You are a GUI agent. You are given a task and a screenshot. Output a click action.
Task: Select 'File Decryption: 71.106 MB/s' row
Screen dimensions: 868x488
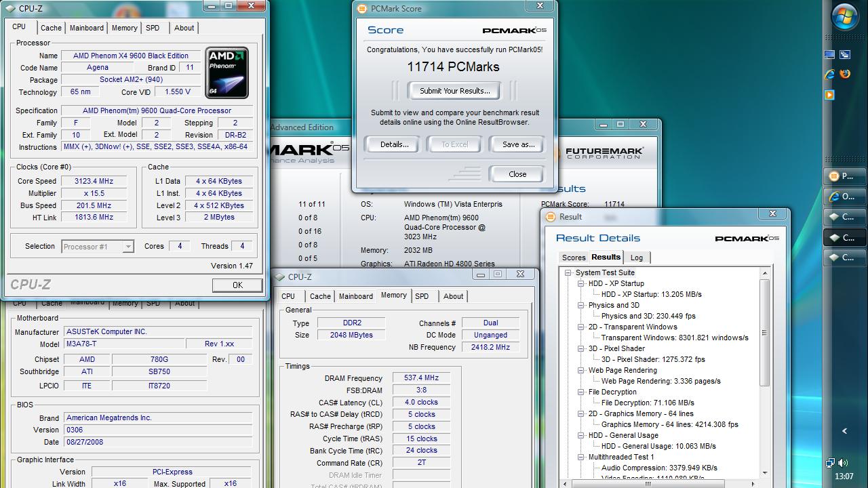[x=648, y=403]
